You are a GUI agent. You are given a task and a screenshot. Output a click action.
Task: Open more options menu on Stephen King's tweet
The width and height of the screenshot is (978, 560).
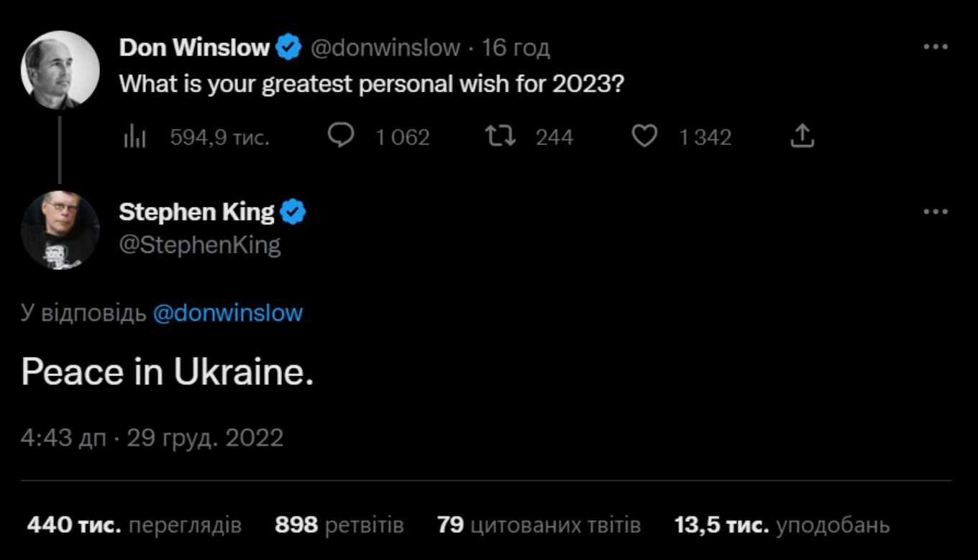click(935, 212)
